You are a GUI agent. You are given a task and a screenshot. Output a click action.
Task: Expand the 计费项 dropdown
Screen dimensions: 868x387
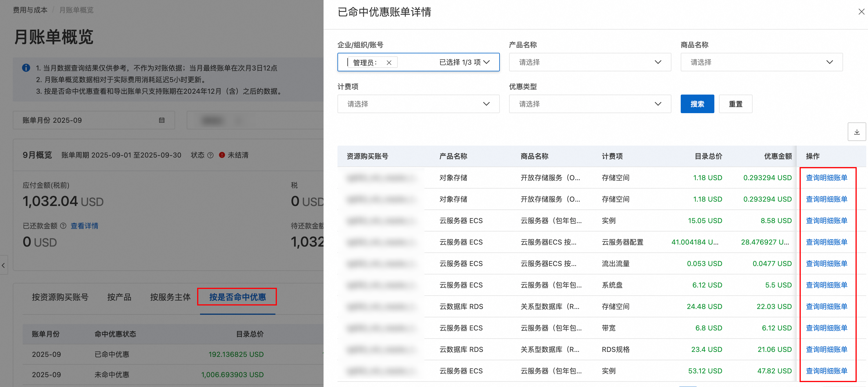[x=418, y=104]
